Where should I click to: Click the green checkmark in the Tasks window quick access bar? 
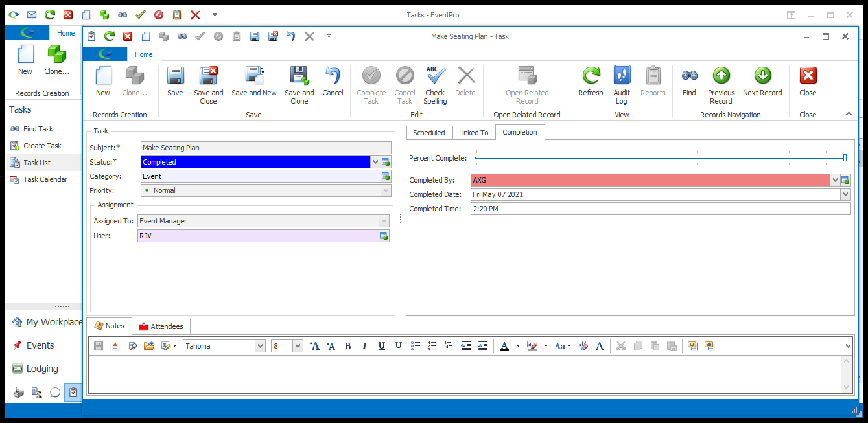click(140, 14)
